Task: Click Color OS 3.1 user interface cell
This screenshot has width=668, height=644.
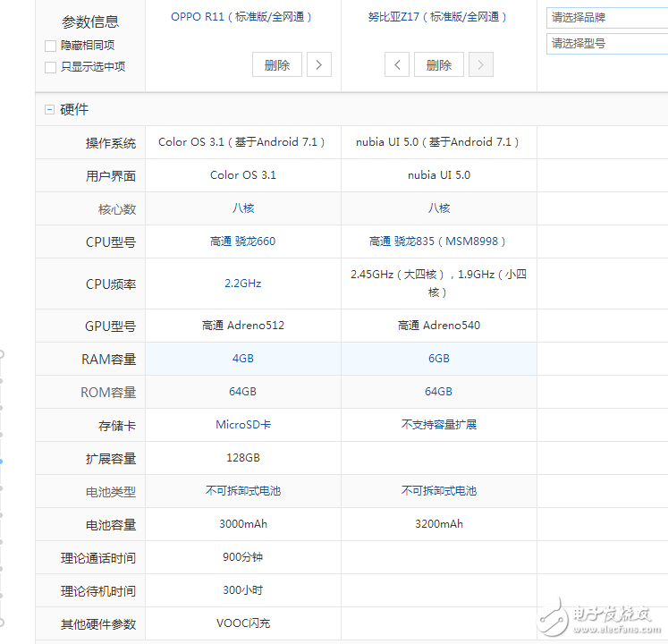Action: (x=243, y=175)
